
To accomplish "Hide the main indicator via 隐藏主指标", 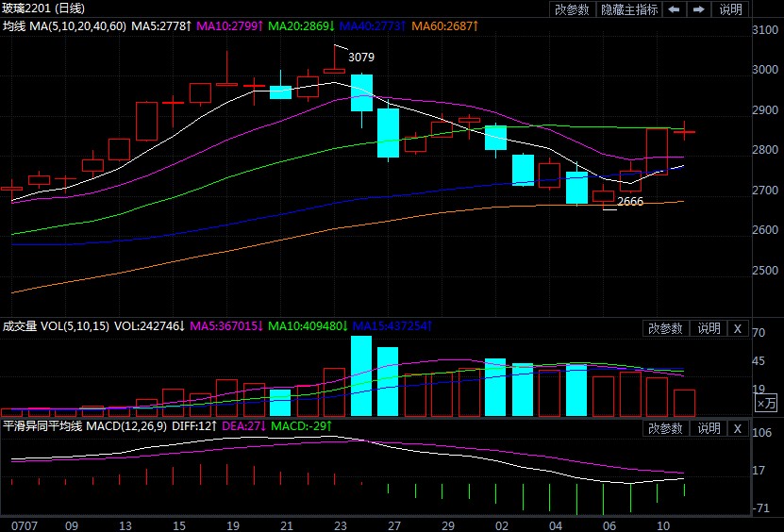I will [x=630, y=9].
